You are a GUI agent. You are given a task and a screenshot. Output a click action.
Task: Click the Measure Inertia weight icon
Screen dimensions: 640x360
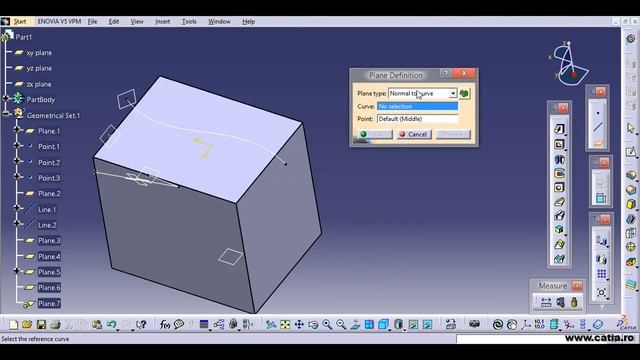574,302
